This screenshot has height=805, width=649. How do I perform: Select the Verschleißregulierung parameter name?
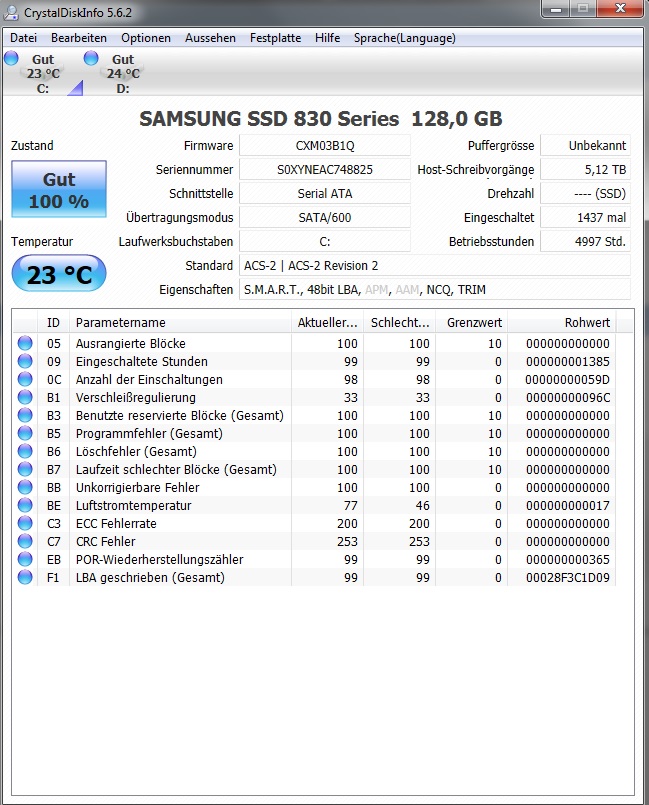(136, 397)
